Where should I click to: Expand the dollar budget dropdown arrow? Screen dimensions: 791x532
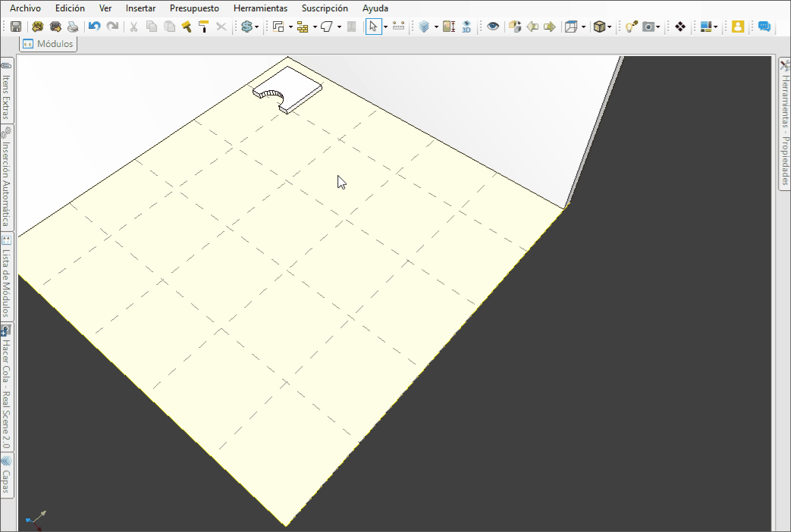(257, 27)
